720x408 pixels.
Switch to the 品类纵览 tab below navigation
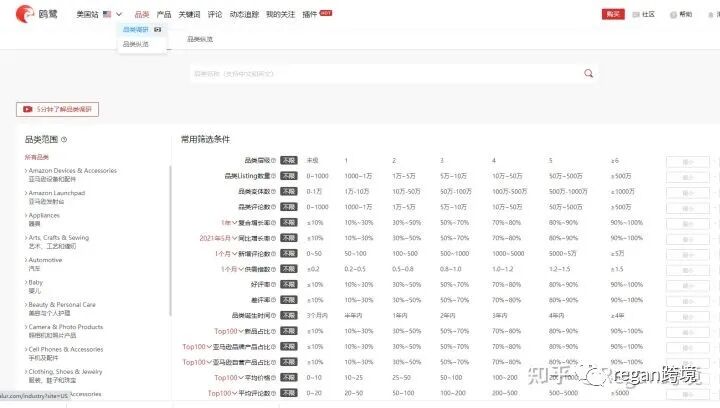tap(200, 39)
